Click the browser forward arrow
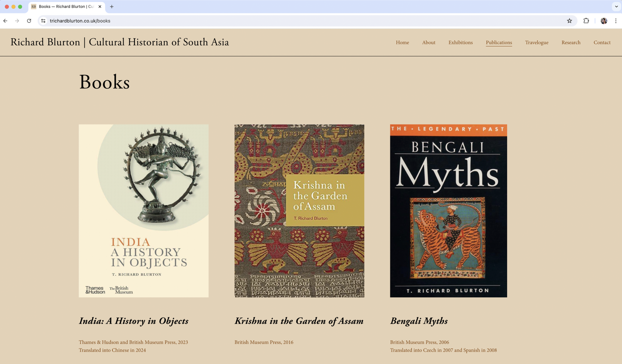Image resolution: width=622 pixels, height=364 pixels. (x=17, y=21)
